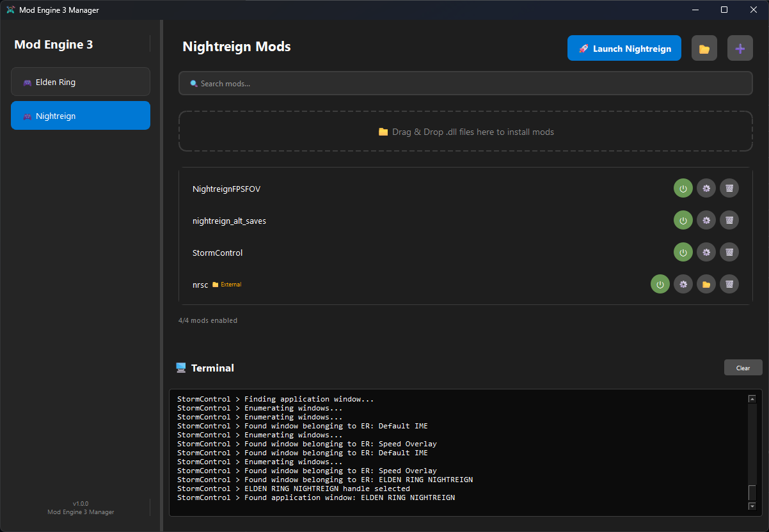Click the External tag on nrsc
This screenshot has width=769, height=532.
[x=227, y=285]
